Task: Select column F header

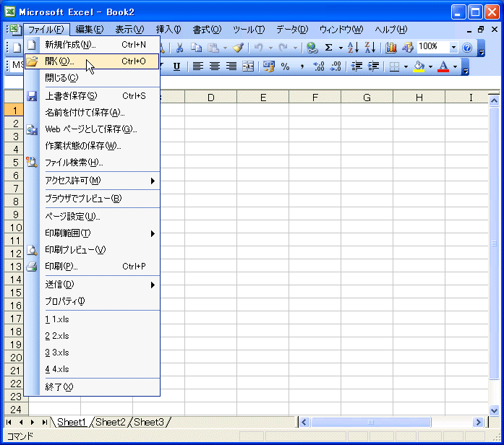Action: coord(315,98)
